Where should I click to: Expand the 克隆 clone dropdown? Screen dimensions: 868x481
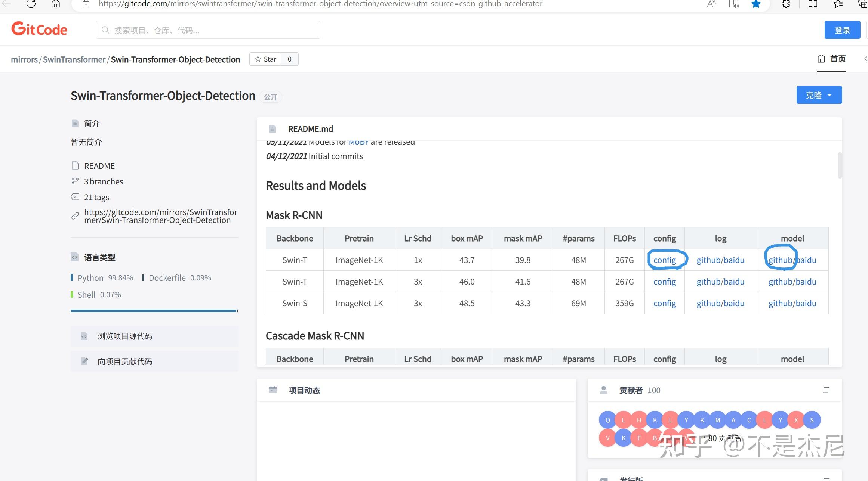click(819, 95)
